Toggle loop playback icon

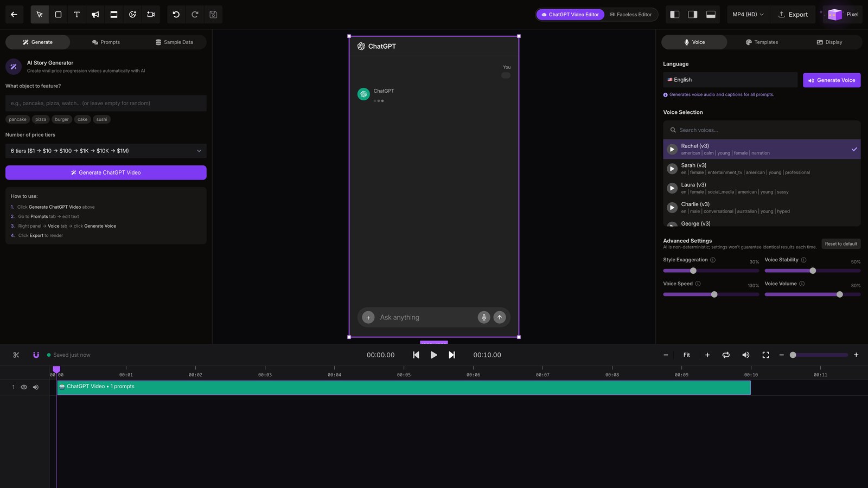click(726, 355)
